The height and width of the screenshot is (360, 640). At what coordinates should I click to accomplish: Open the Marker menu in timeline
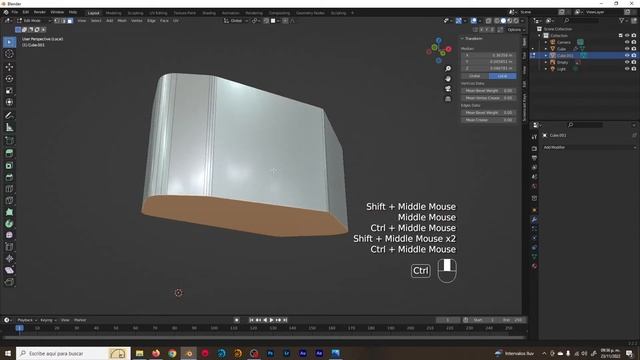80,320
